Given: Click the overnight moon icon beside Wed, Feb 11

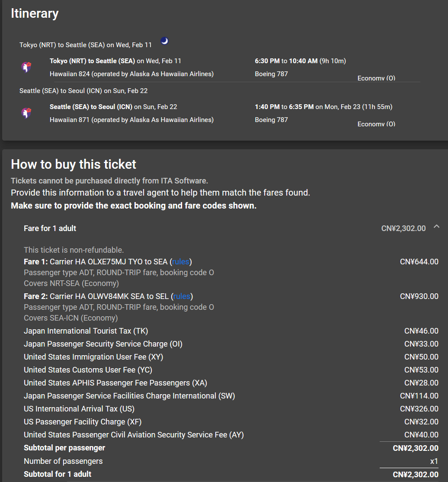Looking at the screenshot, I should click(164, 41).
